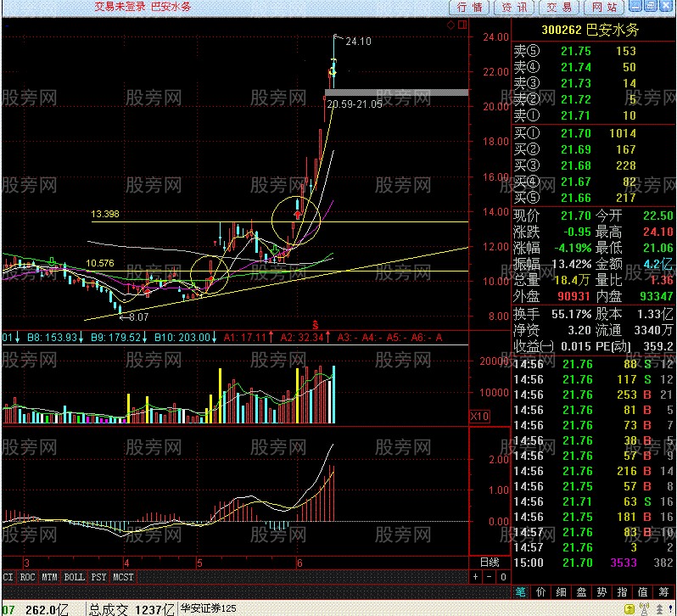Click the green down-arrow signal near 12.00 level
This screenshot has width=677, height=616.
point(275,250)
